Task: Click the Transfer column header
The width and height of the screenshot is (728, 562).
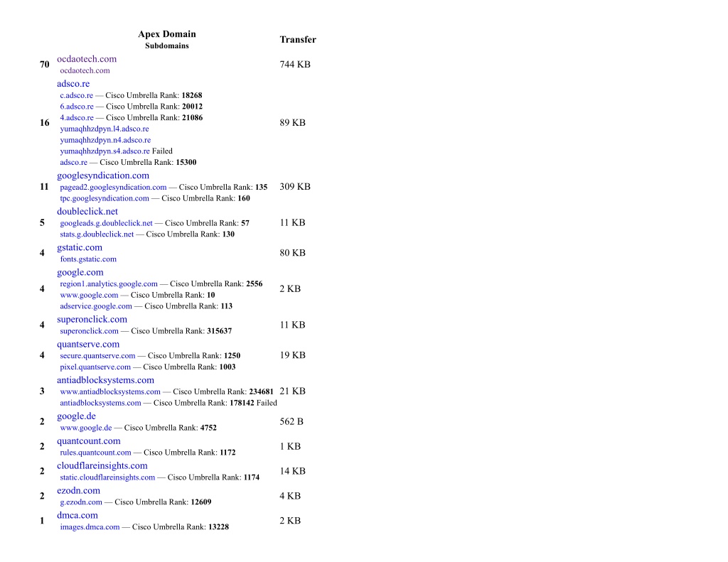Action: pos(298,40)
